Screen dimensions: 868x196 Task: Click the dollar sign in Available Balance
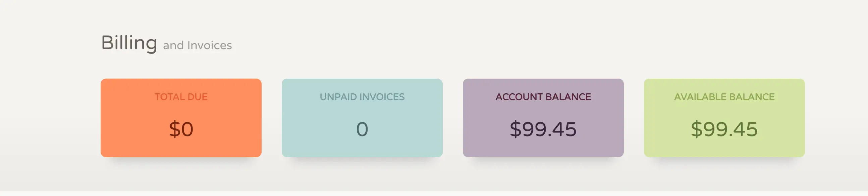pyautogui.click(x=697, y=129)
